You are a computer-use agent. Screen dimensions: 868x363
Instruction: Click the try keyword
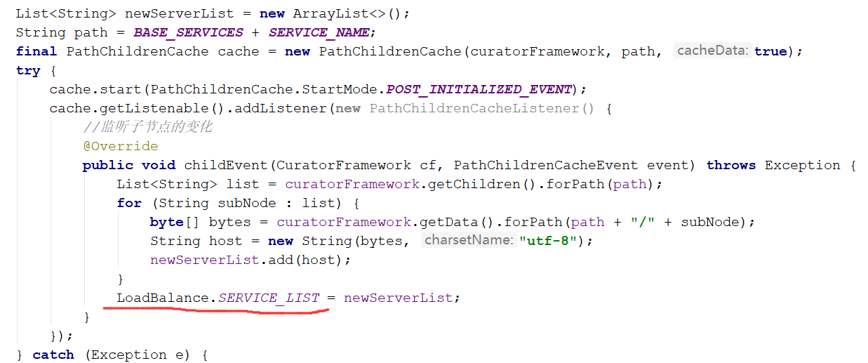(28, 70)
